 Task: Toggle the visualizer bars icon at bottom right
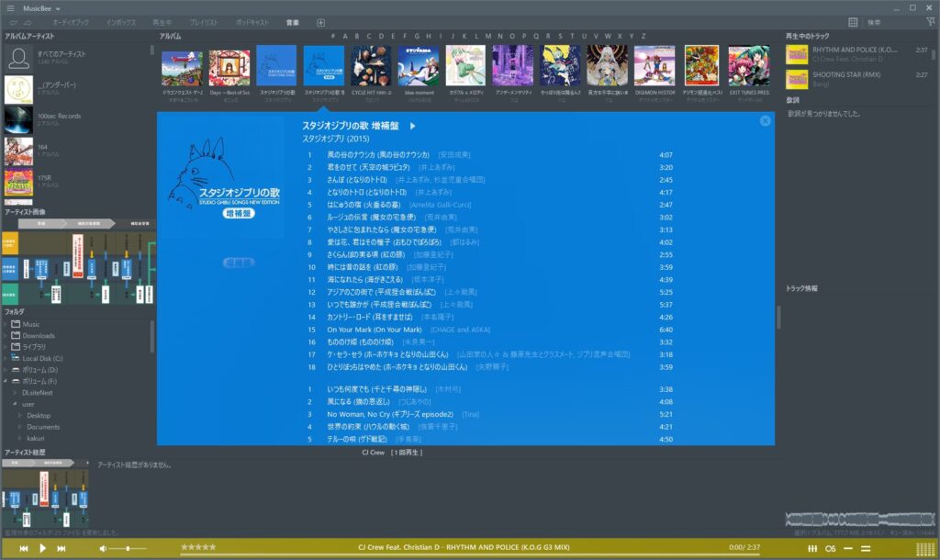pos(925,549)
